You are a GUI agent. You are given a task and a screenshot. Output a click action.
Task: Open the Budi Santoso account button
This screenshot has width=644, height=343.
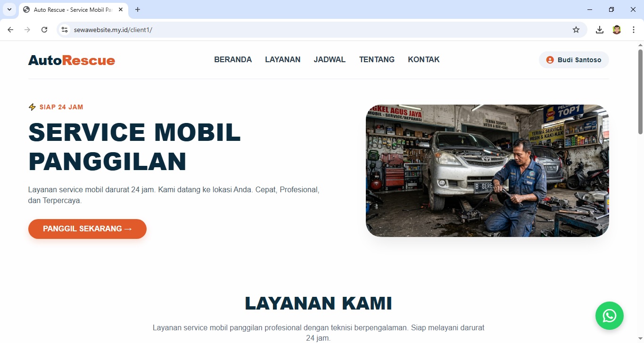pos(574,60)
